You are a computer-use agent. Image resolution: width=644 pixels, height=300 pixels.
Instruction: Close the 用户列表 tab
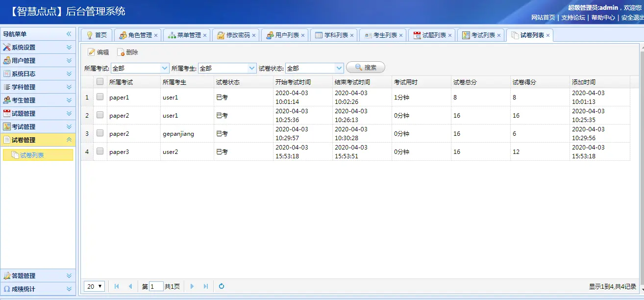tap(303, 35)
